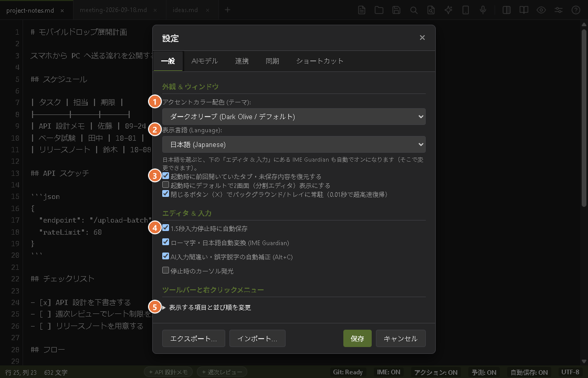Screen dimensions: 588x378
Task: Click the question mark help icon
Action: tap(576, 10)
